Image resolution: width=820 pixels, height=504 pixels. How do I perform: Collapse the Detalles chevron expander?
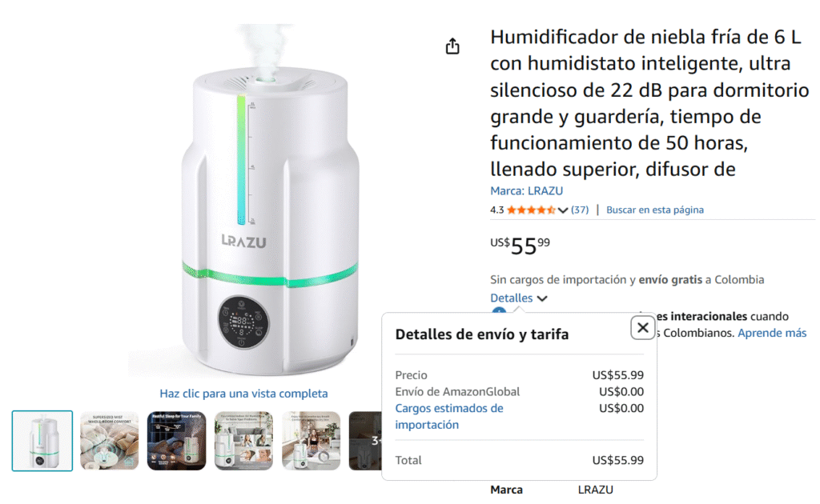coord(542,298)
